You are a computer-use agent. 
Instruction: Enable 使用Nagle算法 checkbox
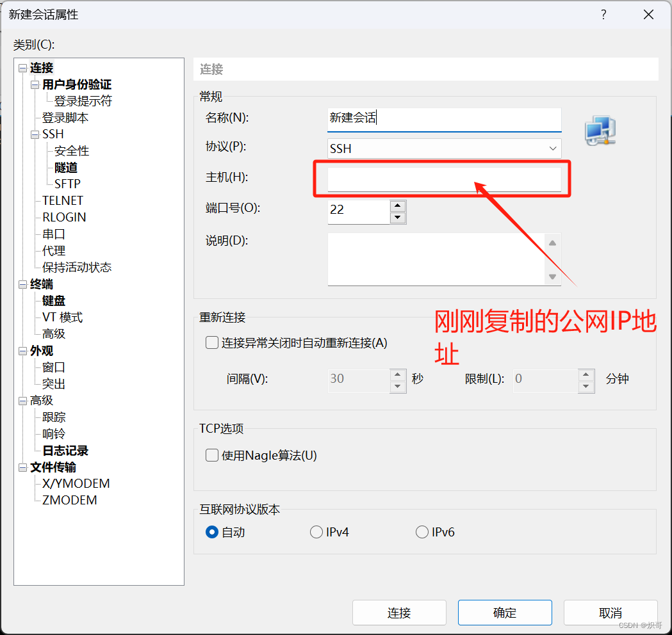(211, 455)
